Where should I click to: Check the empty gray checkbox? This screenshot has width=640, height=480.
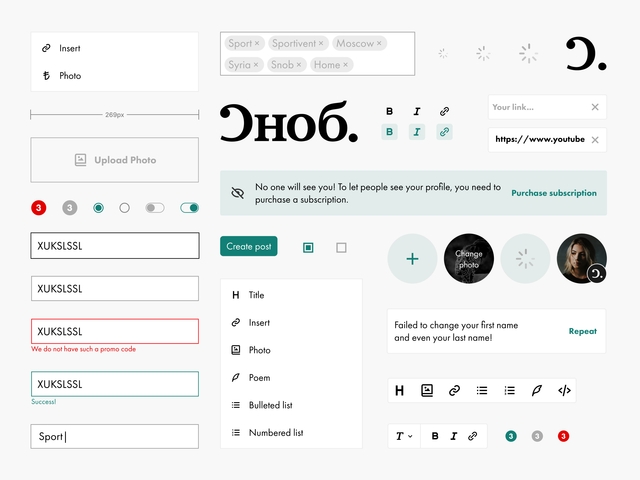(x=341, y=247)
